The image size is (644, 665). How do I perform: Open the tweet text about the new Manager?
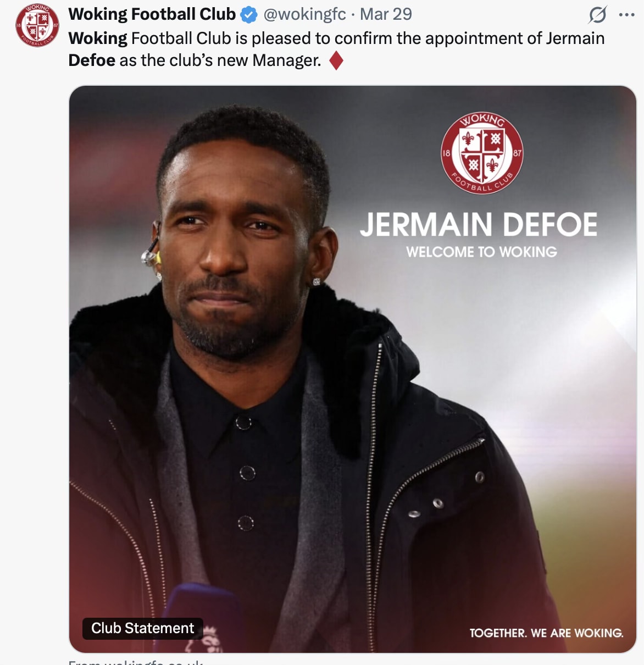[336, 49]
